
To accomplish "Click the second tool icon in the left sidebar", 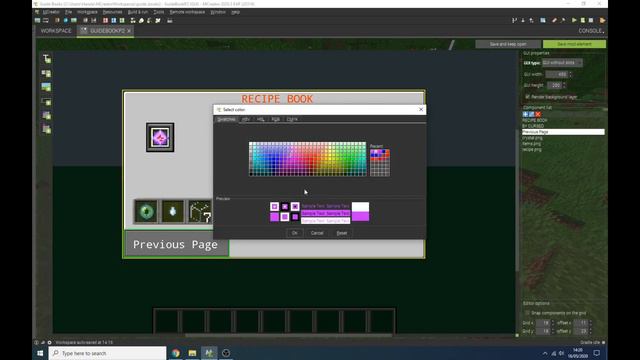I will tap(47, 73).
